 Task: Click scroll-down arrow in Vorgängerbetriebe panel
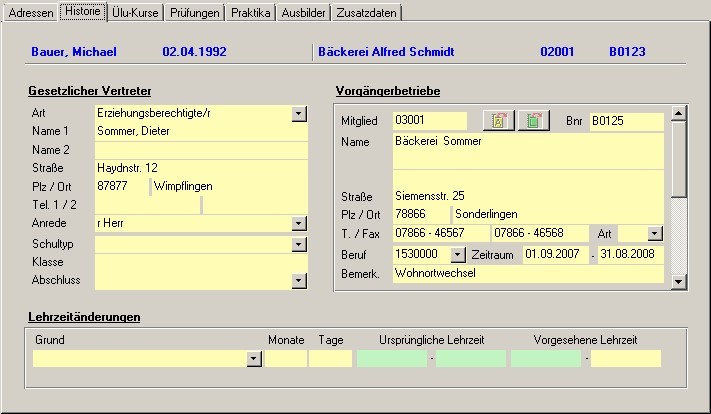[679, 283]
